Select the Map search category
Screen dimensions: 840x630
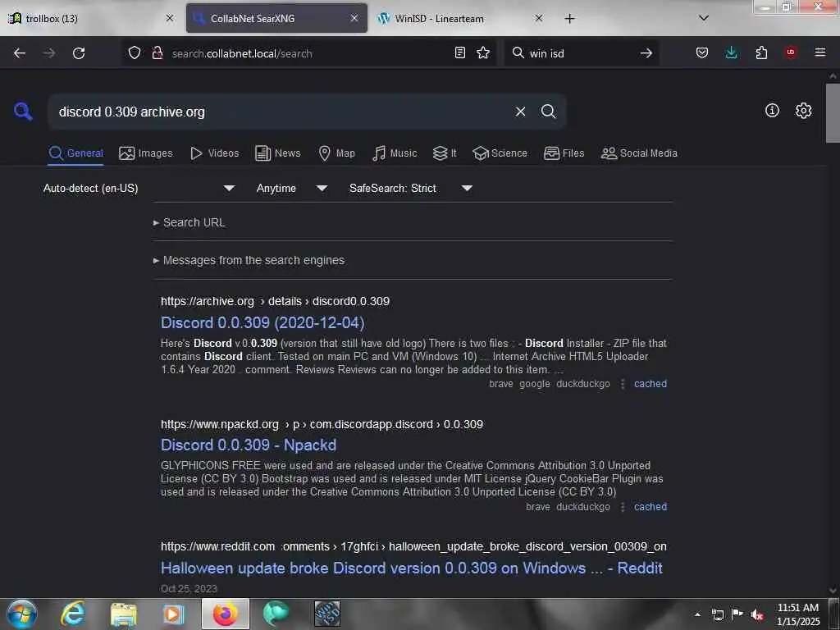(x=336, y=153)
